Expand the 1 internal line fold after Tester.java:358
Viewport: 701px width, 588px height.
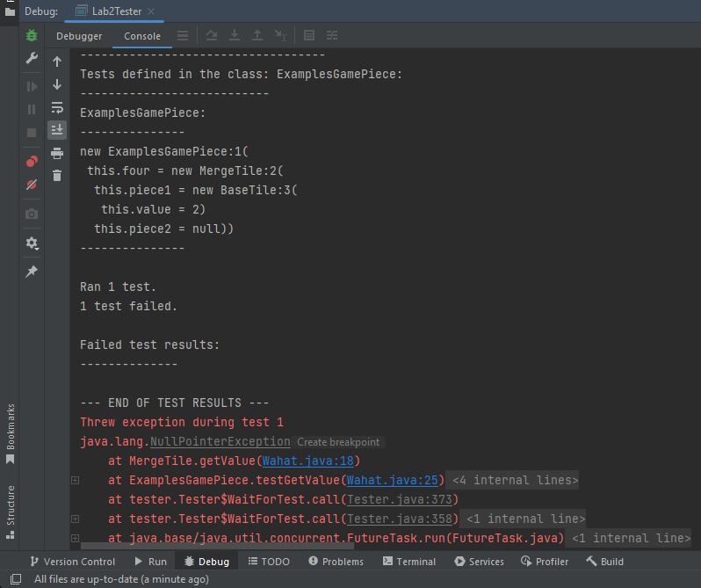click(x=524, y=519)
